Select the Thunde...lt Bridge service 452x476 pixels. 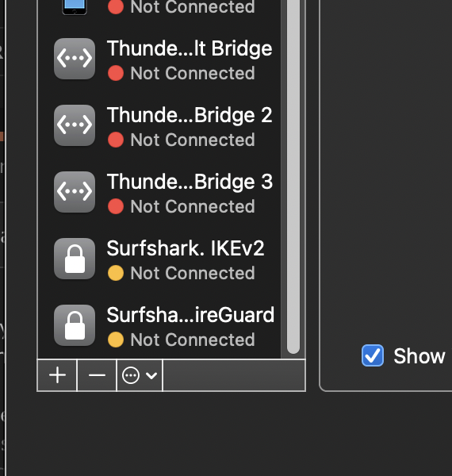(159, 59)
